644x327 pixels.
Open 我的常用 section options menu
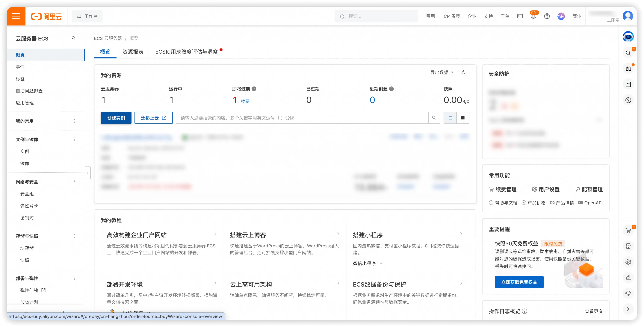click(x=74, y=121)
